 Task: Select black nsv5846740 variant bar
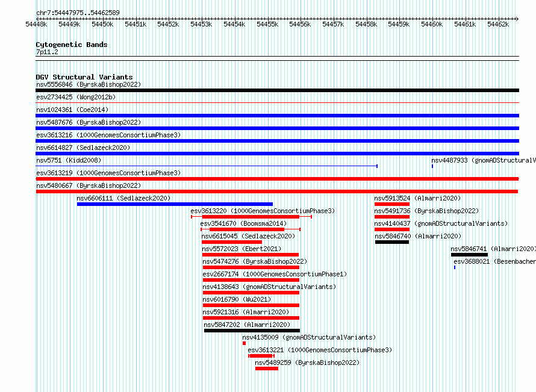[x=392, y=242]
